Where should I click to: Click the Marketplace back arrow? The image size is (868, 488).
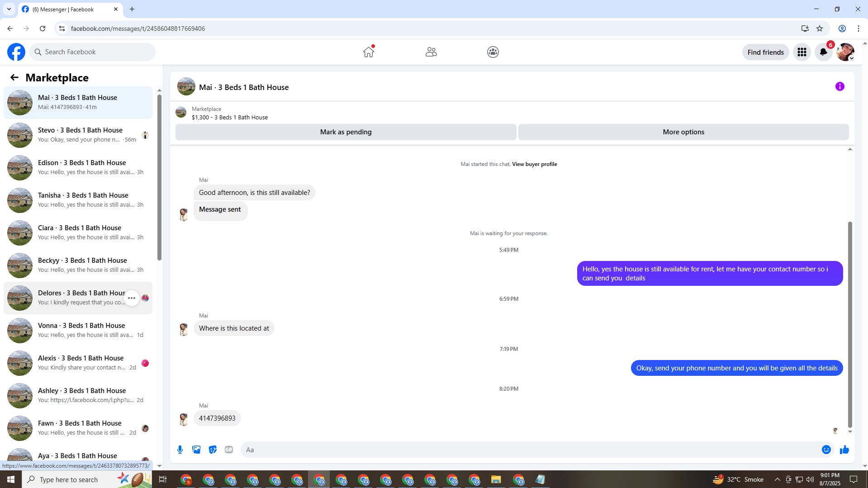pyautogui.click(x=14, y=78)
